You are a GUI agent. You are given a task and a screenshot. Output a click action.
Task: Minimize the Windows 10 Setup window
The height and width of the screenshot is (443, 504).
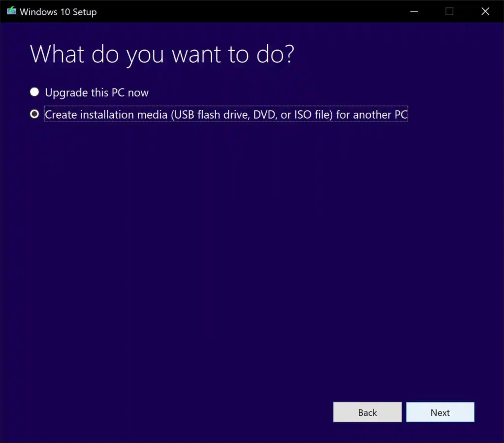(x=414, y=11)
